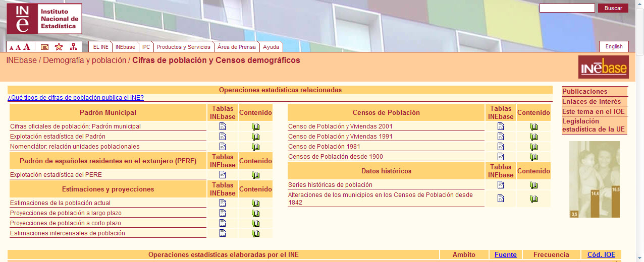Image resolution: width=644 pixels, height=262 pixels.
Task: Click 'INEbase' breadcrumb at page start
Action: pos(21,60)
